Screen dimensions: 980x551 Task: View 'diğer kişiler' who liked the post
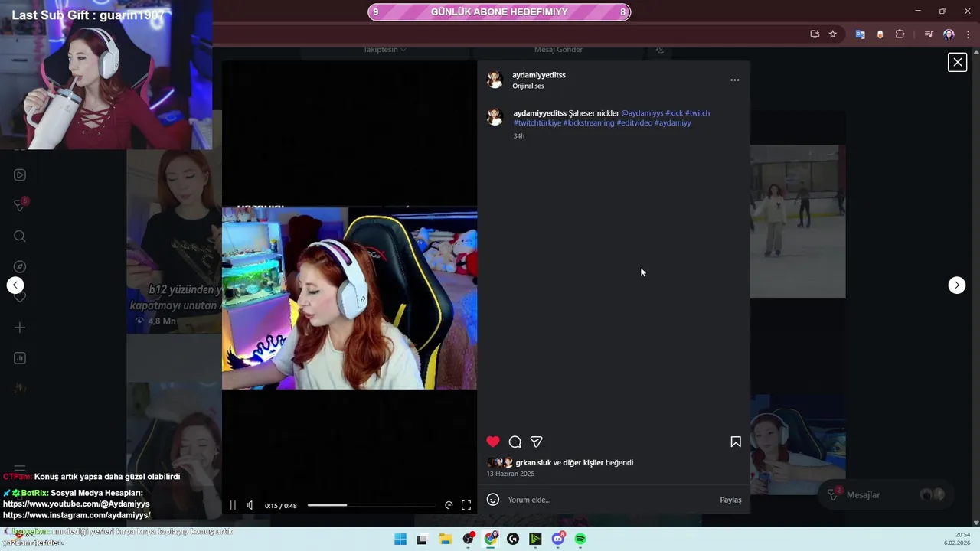click(583, 463)
